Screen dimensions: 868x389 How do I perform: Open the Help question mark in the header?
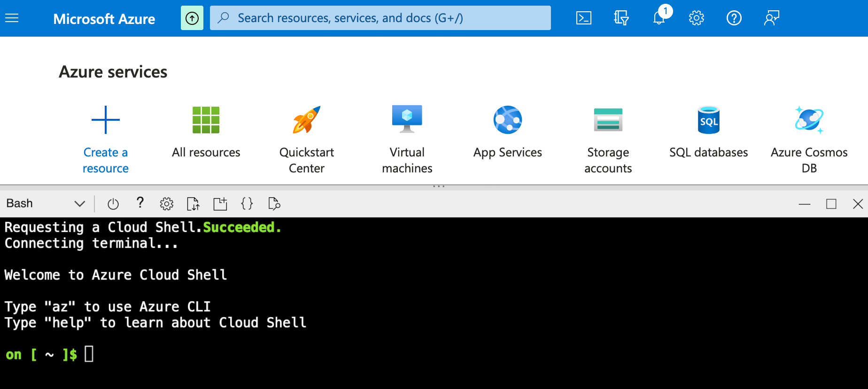734,18
